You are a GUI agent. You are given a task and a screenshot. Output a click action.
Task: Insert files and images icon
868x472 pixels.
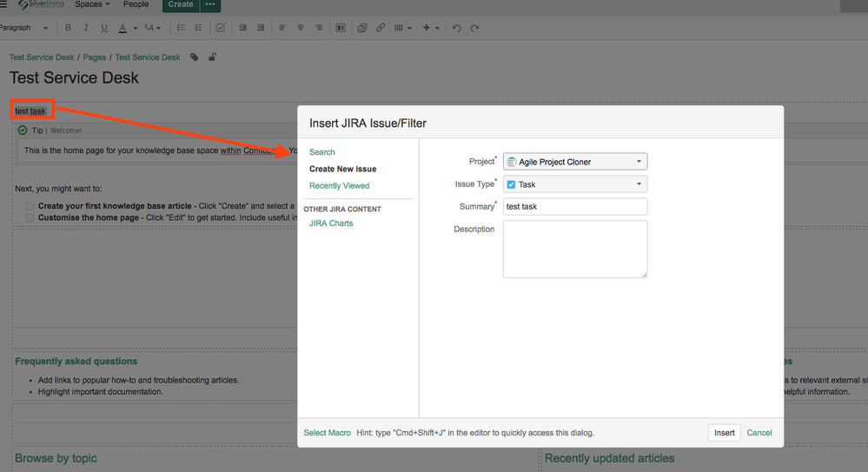click(362, 28)
